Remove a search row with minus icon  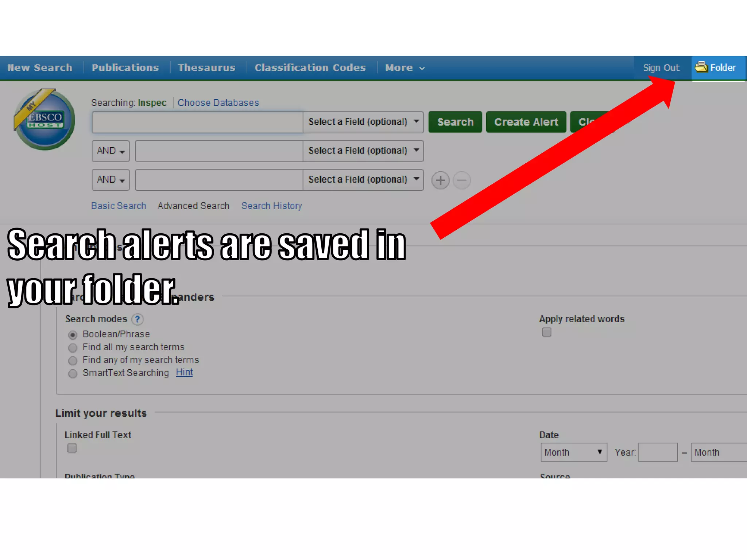point(462,180)
